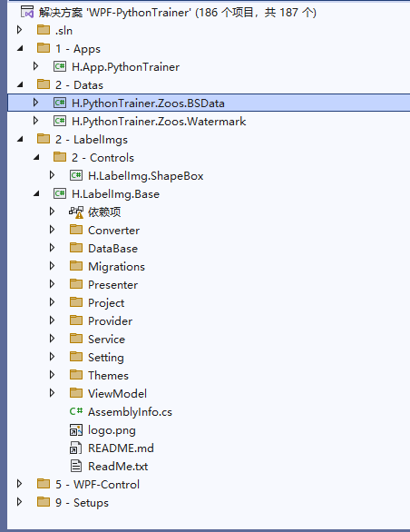Expand the Project folder

tap(52, 302)
